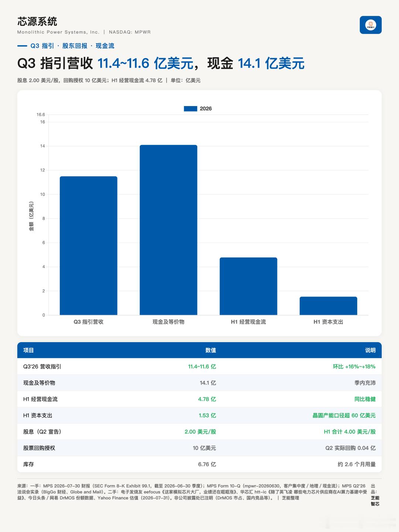Click the 库存 row label
399x532 pixels.
[28, 464]
